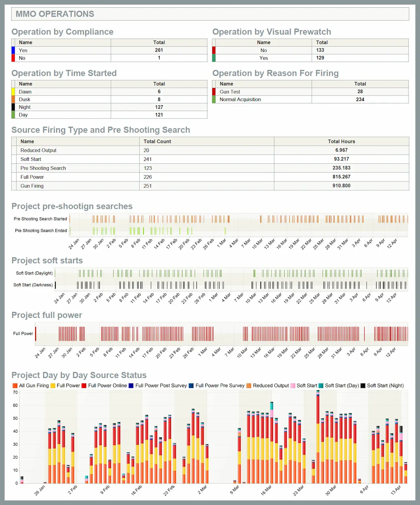The height and width of the screenshot is (505, 420).
Task: Select the Gun Firing row name
Action: click(x=32, y=186)
